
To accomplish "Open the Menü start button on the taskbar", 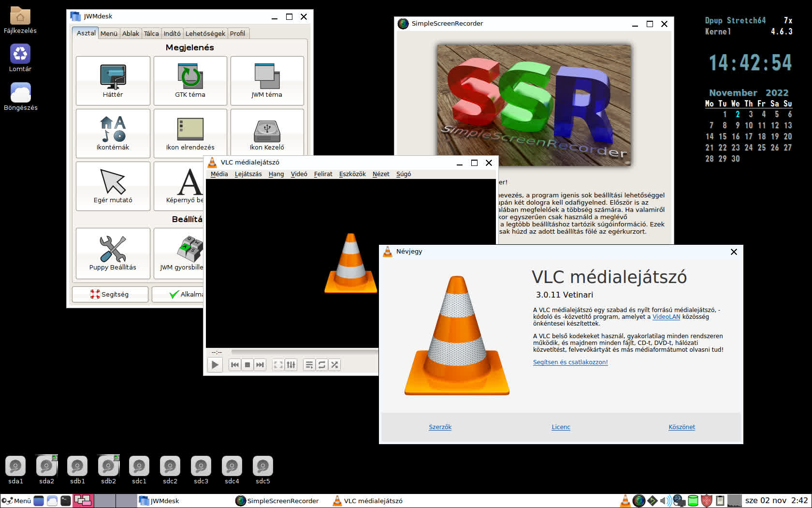I will click(16, 501).
